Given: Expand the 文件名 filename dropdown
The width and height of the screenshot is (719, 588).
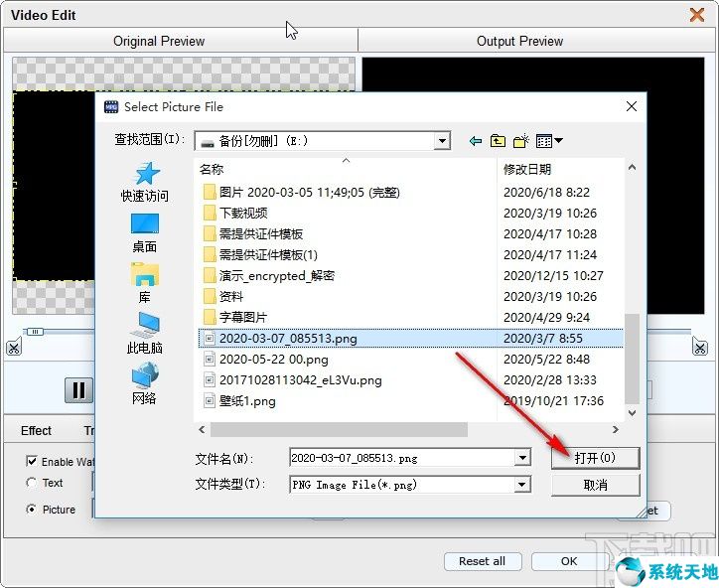Looking at the screenshot, I should click(x=521, y=458).
